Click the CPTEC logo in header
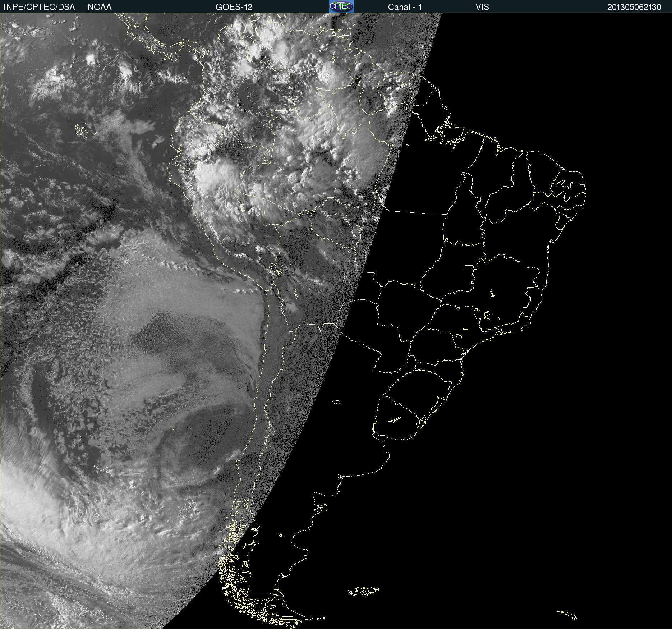Viewport: 672px width, 629px height. pos(341,6)
